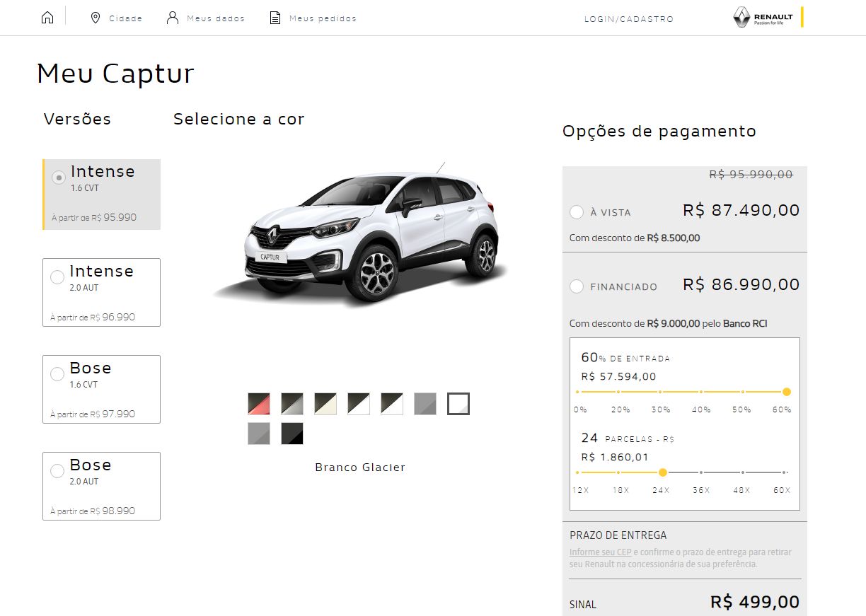The height and width of the screenshot is (616, 866).
Task: Open the Meus pedidos document icon
Action: [x=275, y=18]
